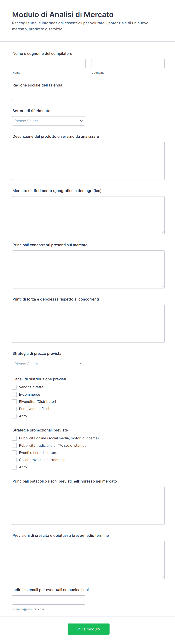
Task: Click the Nome first name field
Action: 49,63
